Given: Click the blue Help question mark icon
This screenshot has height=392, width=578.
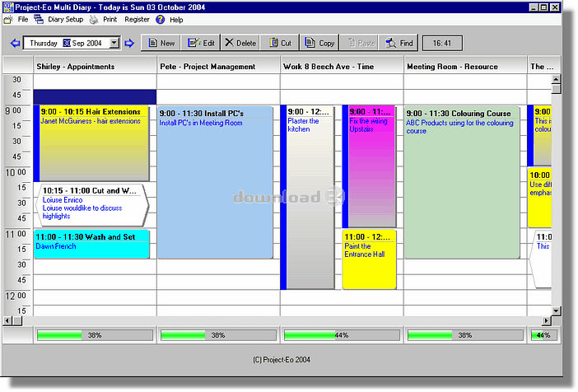Looking at the screenshot, I should click(160, 20).
